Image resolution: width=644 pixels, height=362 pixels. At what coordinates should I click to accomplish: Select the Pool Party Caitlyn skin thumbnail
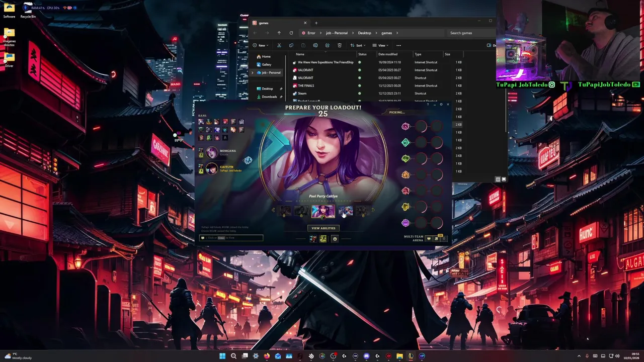(x=323, y=211)
